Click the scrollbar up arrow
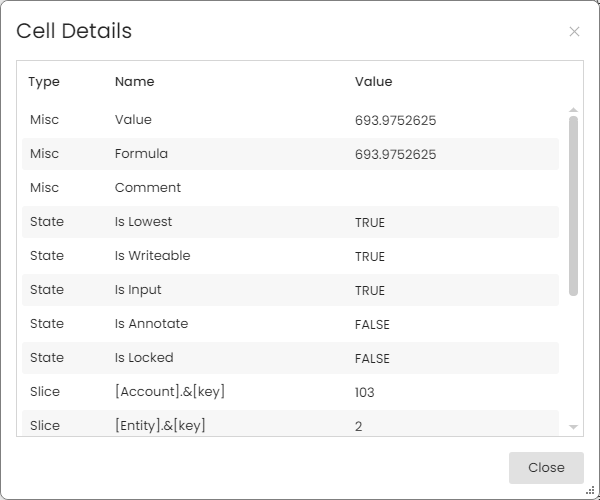The width and height of the screenshot is (600, 500). click(573, 110)
